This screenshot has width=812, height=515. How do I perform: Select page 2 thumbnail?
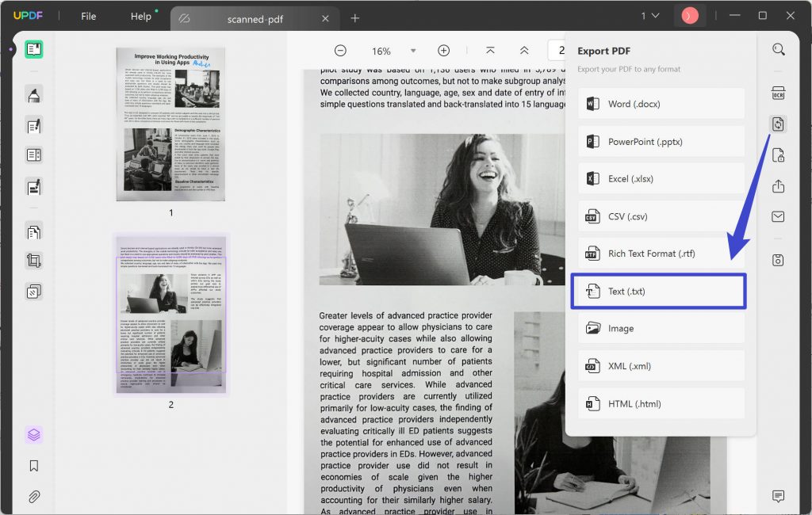click(171, 315)
